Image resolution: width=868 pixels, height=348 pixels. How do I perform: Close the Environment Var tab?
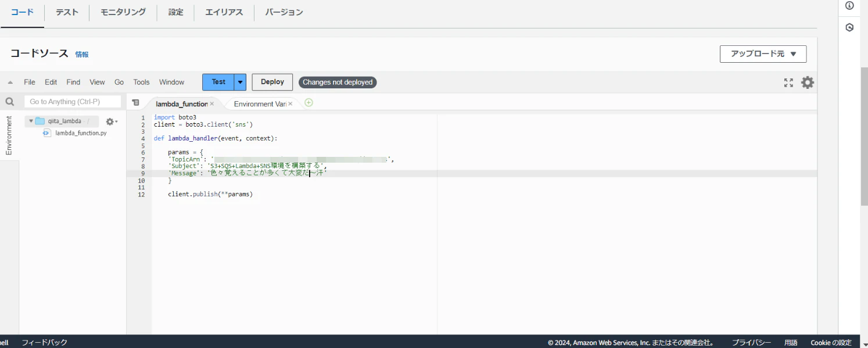coord(290,103)
